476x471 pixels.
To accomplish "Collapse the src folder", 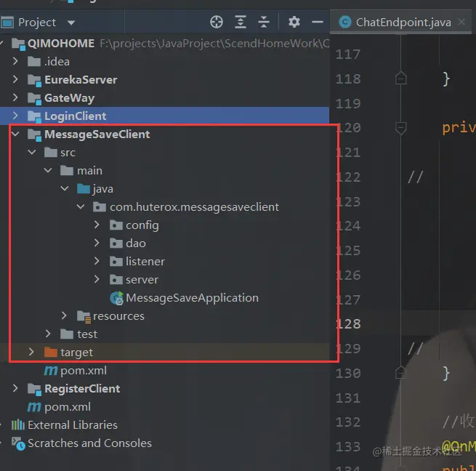I will tap(31, 152).
